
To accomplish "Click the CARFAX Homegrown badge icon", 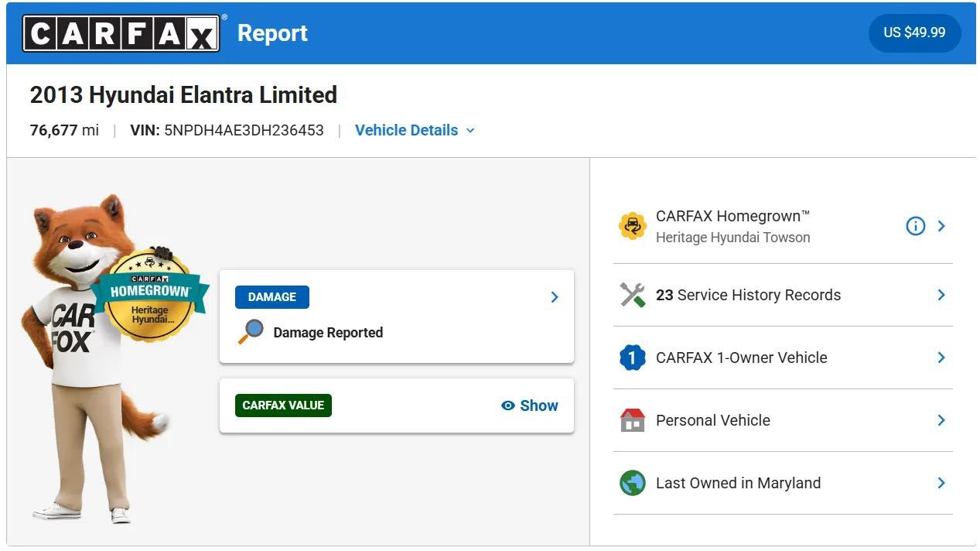I will (x=632, y=226).
